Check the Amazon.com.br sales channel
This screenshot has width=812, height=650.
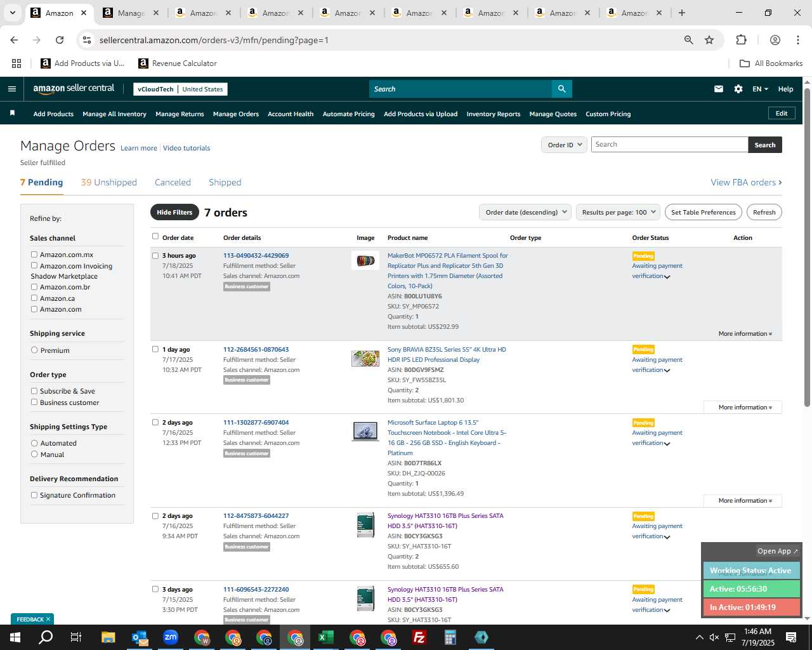tap(34, 287)
